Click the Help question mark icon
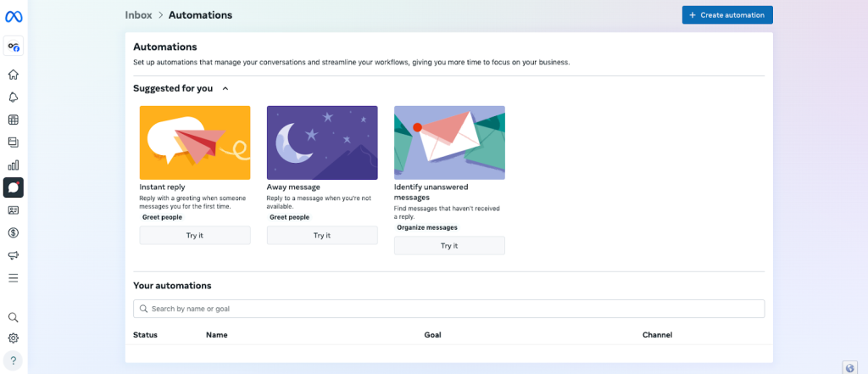 pos(14,360)
